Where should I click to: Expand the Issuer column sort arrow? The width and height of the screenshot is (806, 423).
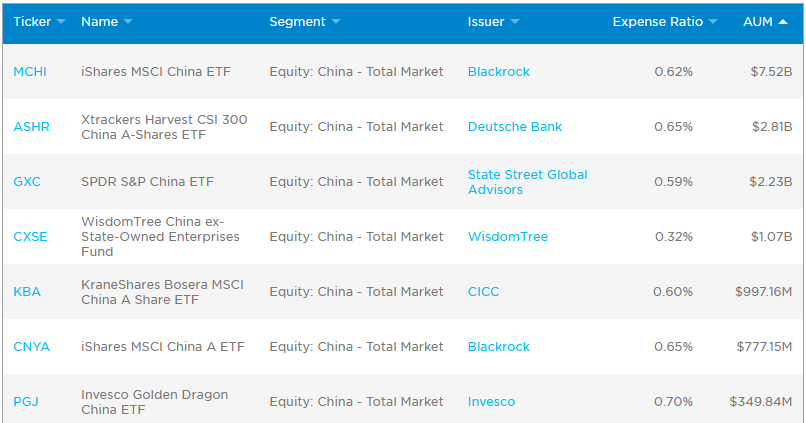pos(513,22)
